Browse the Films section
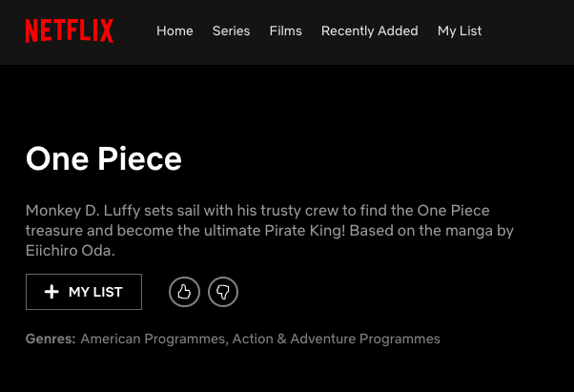Screen dimensions: 574x392 tap(285, 31)
